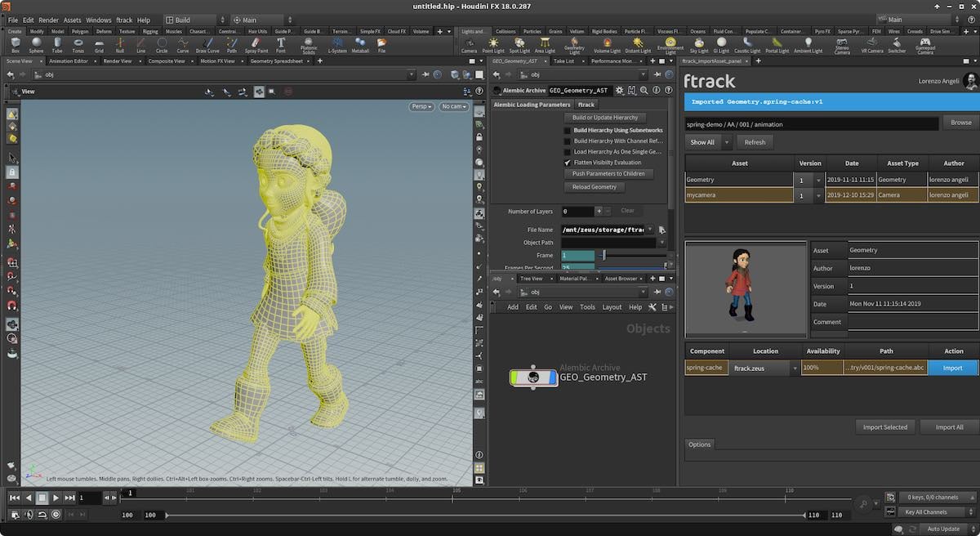Select the Platonic Solids shelf tool
The width and height of the screenshot is (980, 536).
(310, 46)
